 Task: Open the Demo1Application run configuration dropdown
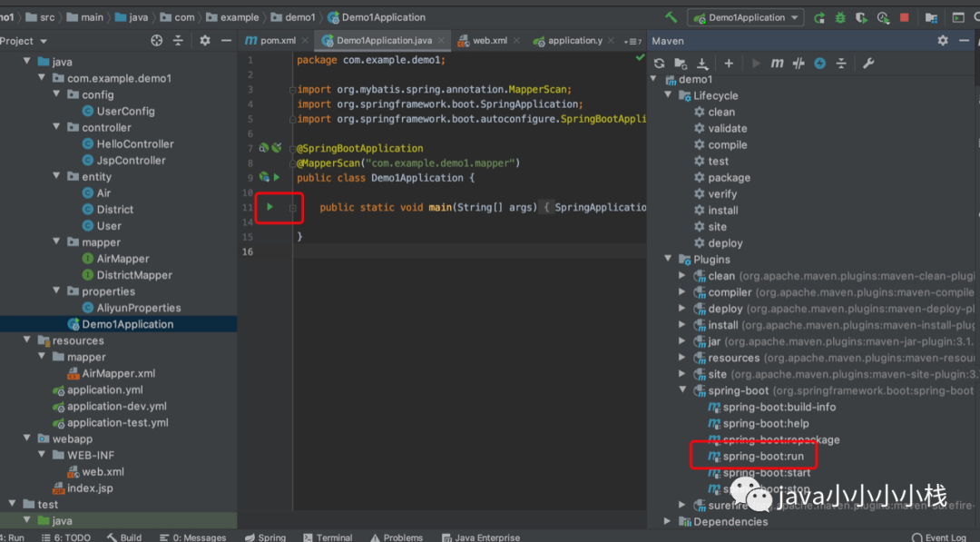click(x=746, y=17)
